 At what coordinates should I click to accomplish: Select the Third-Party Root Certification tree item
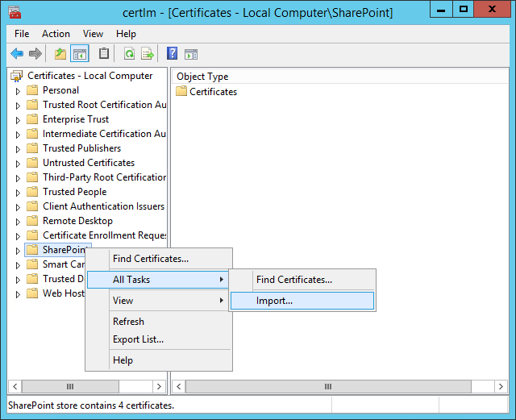tap(104, 177)
